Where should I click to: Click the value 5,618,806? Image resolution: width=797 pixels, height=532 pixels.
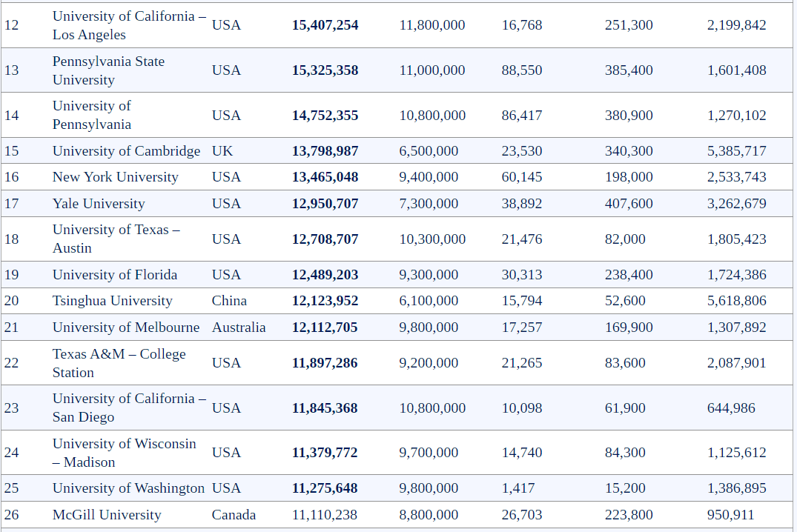click(736, 301)
